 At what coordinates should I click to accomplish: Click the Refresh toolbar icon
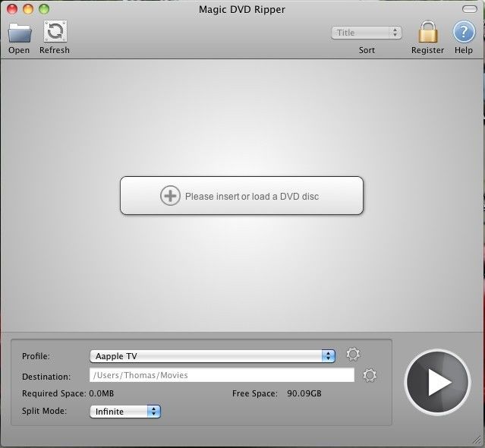tap(55, 31)
